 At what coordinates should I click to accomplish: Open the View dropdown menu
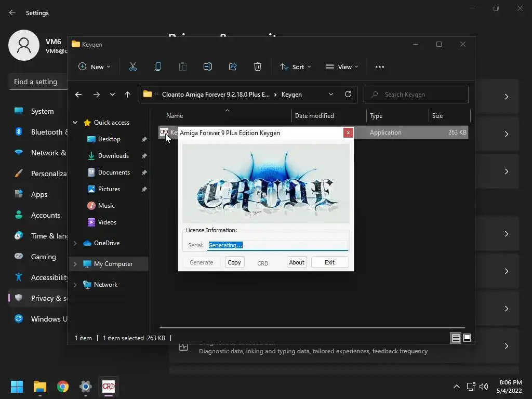[342, 67]
